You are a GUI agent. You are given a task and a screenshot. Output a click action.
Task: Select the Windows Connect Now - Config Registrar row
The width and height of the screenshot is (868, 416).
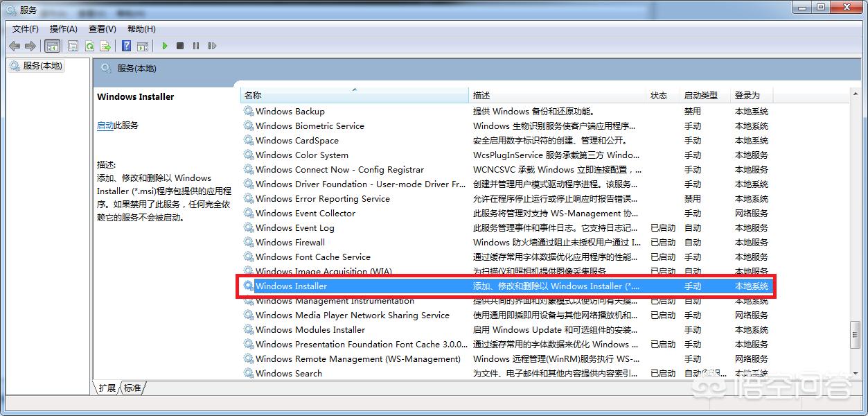coord(507,169)
